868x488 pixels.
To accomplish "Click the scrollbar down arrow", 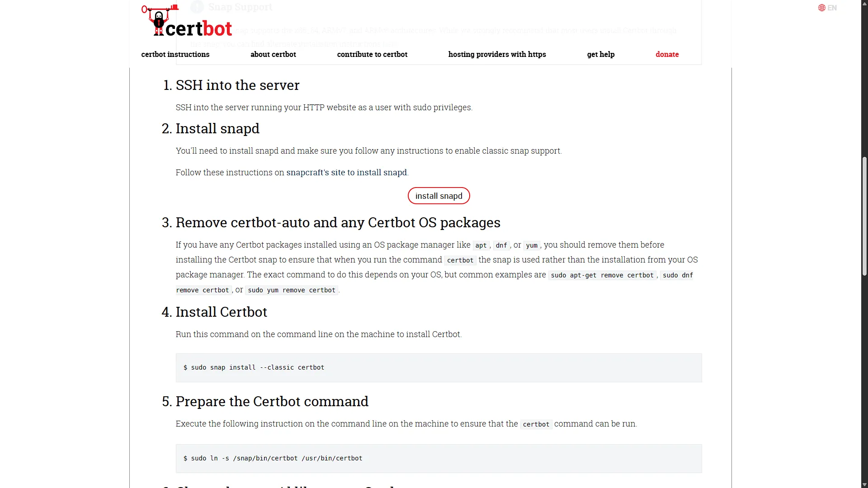I will click(864, 484).
